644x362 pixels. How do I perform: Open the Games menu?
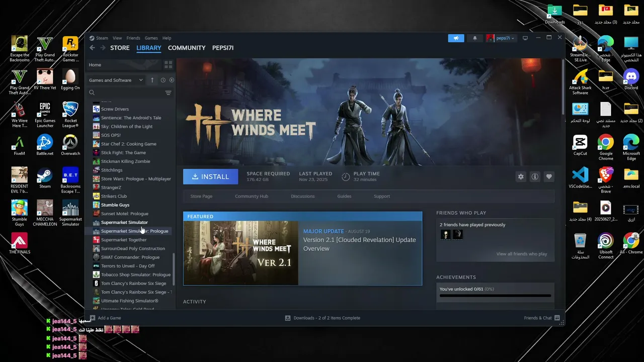(x=151, y=38)
